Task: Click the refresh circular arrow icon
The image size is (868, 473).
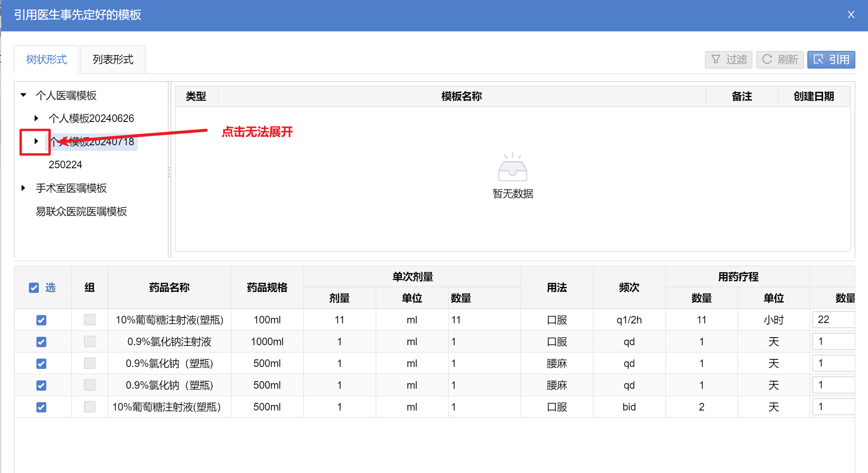Action: coord(767,59)
